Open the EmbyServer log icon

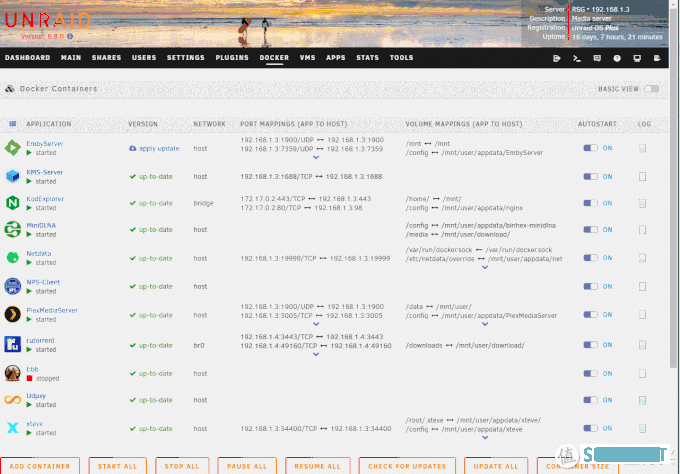[642, 148]
